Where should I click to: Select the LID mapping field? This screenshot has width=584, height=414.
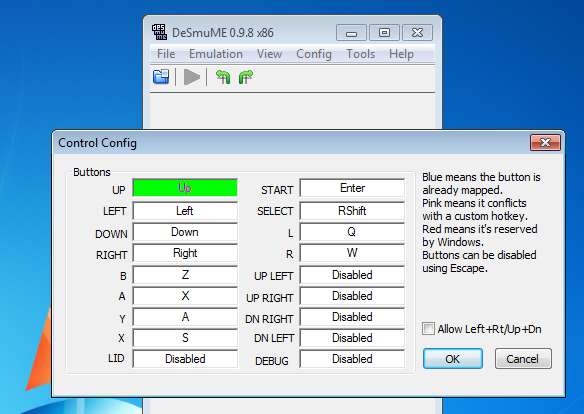[x=185, y=359]
